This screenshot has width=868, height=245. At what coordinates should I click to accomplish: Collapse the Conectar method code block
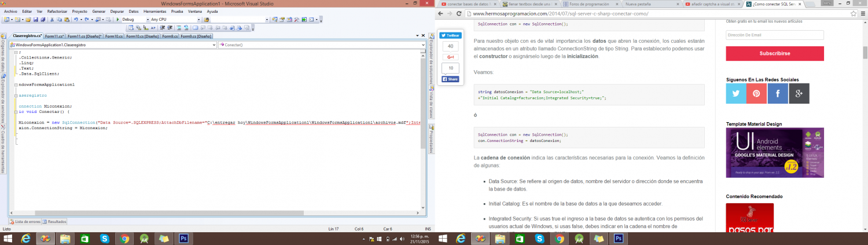point(16,112)
